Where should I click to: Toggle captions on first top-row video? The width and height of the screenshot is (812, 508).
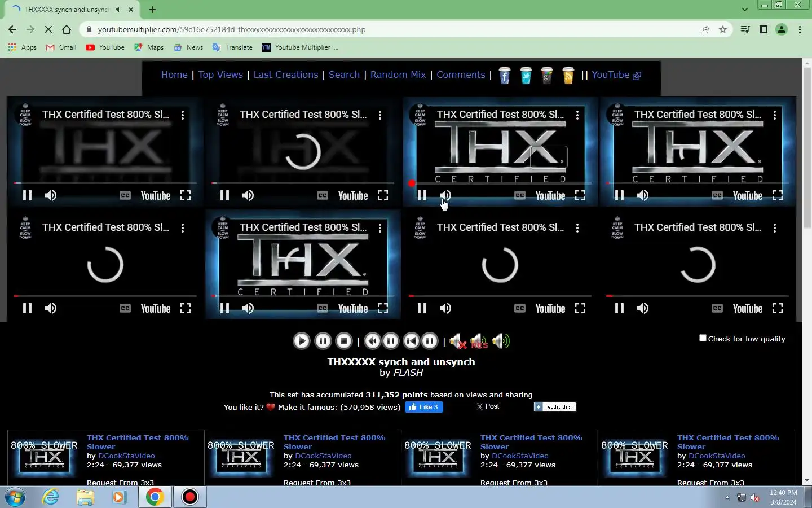pos(125,195)
